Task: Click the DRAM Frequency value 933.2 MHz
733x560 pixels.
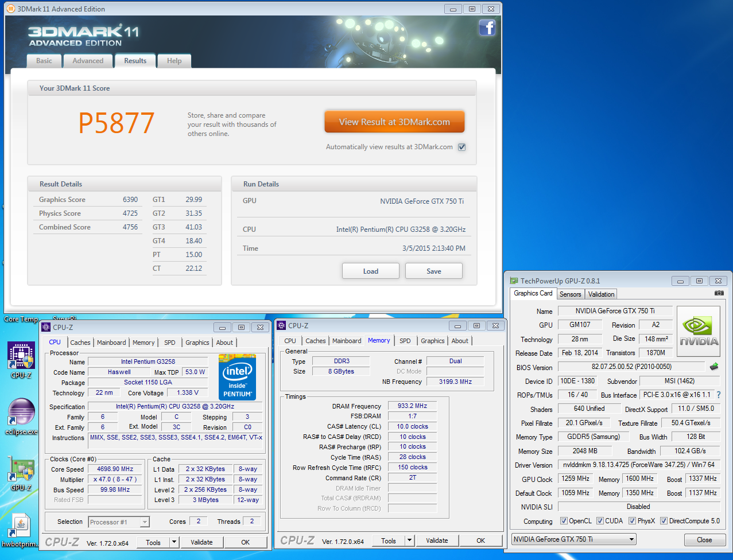Action: pyautogui.click(x=413, y=406)
